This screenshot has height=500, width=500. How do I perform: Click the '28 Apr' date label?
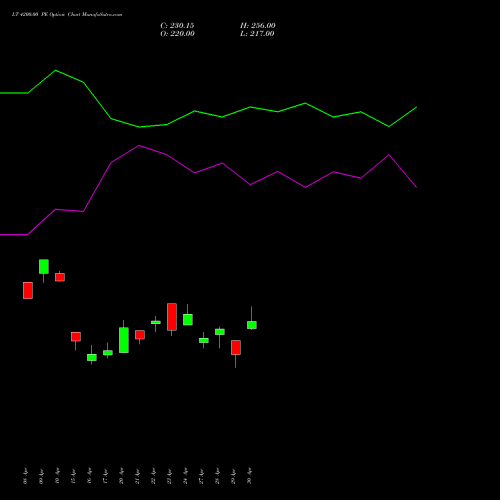(x=217, y=476)
